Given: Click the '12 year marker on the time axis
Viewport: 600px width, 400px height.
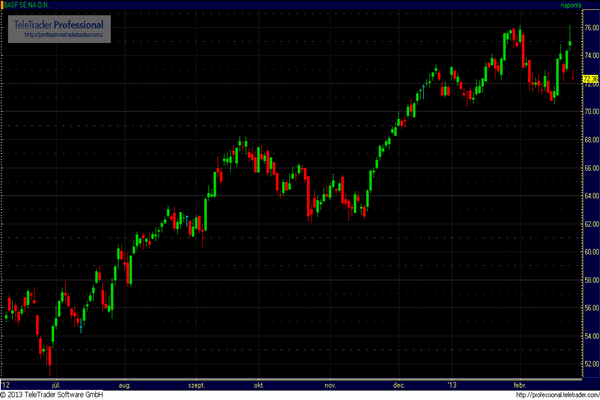Looking at the screenshot, I should pos(7,384).
